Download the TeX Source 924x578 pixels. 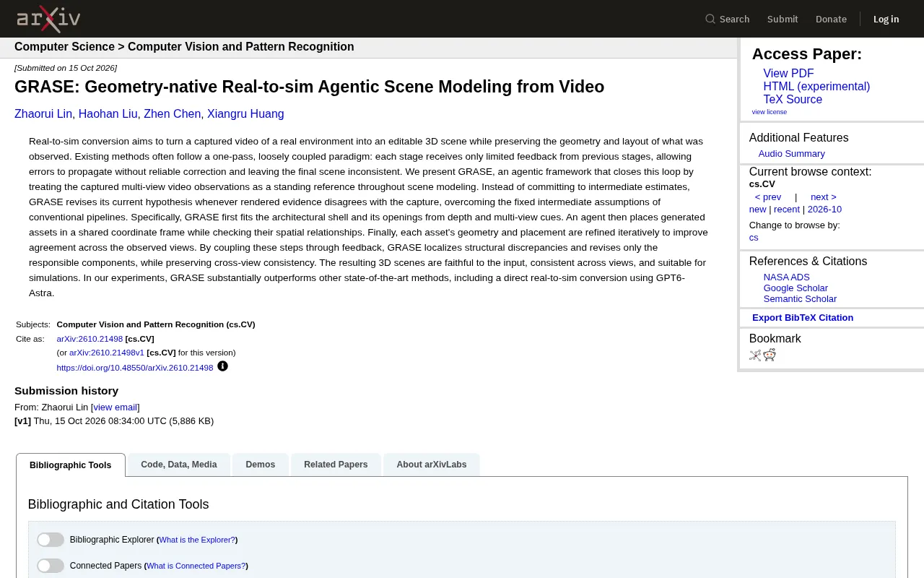click(793, 100)
